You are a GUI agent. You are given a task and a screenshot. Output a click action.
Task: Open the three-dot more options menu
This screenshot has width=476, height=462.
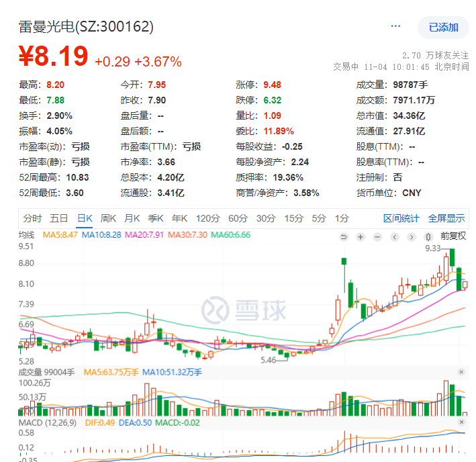[395, 26]
